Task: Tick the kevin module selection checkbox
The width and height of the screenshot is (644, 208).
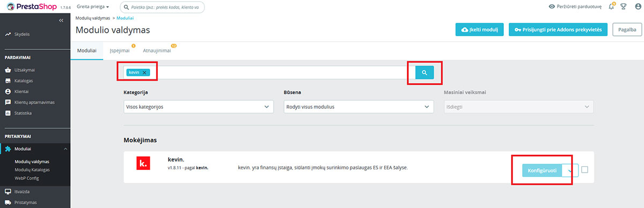Action: tap(584, 170)
